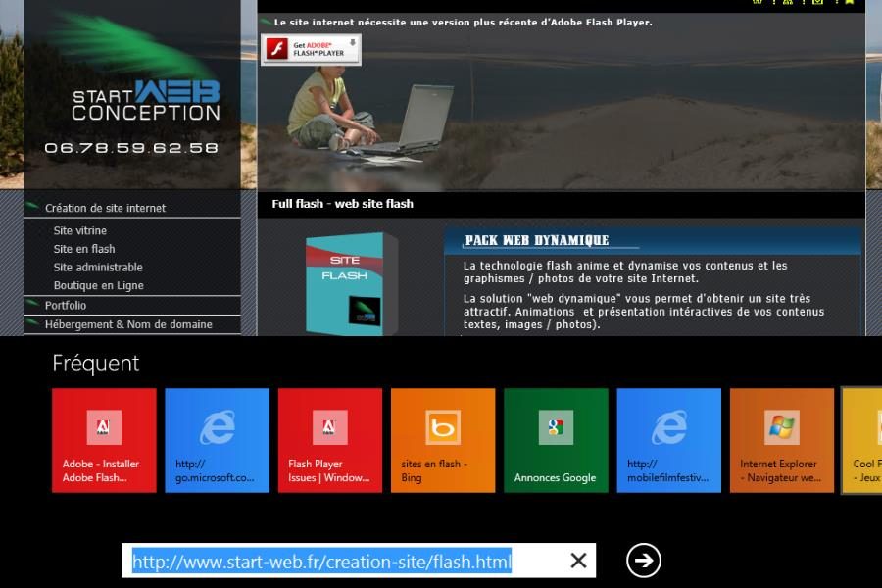Open the Flash Player Issues tile
This screenshot has width=882, height=588.
[x=330, y=440]
